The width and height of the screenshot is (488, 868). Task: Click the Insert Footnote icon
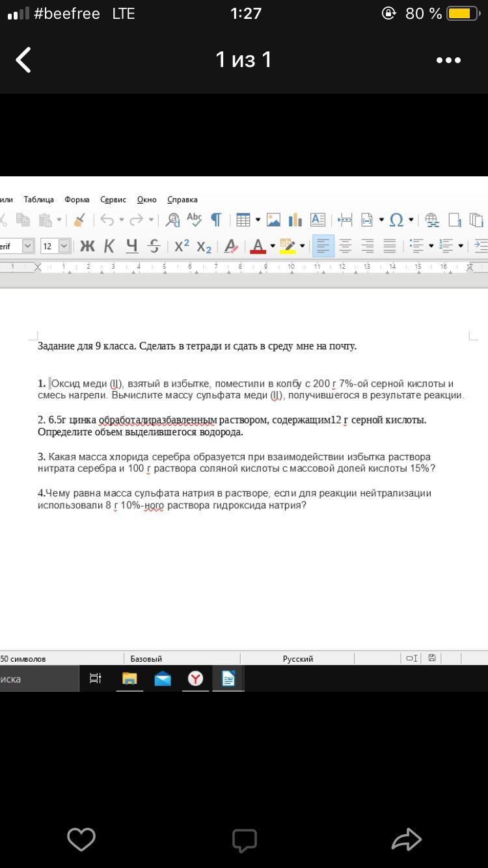(455, 220)
